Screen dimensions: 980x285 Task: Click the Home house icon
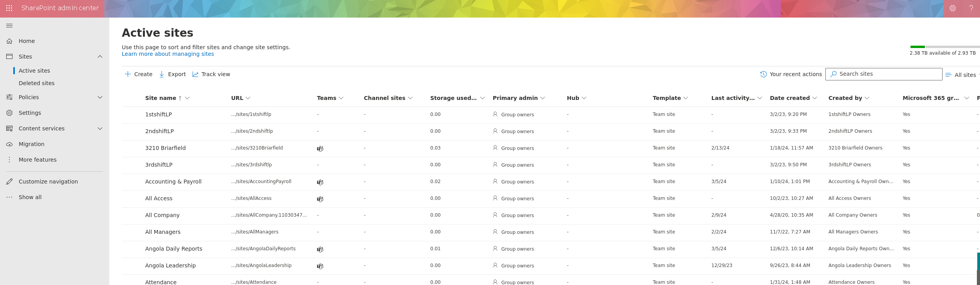[x=9, y=41]
